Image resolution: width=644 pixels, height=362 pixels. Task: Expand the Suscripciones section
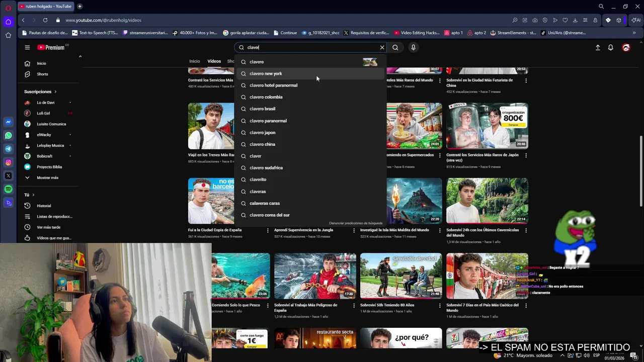(40, 92)
